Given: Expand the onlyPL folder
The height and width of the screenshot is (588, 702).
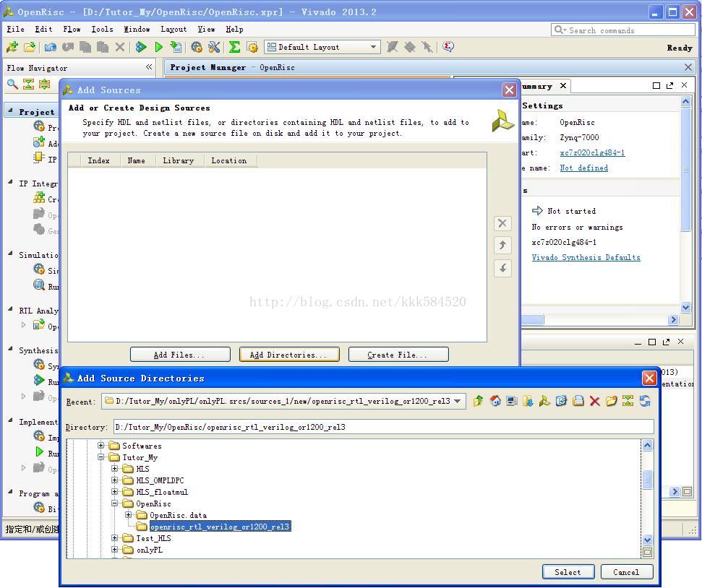Looking at the screenshot, I should tap(115, 550).
